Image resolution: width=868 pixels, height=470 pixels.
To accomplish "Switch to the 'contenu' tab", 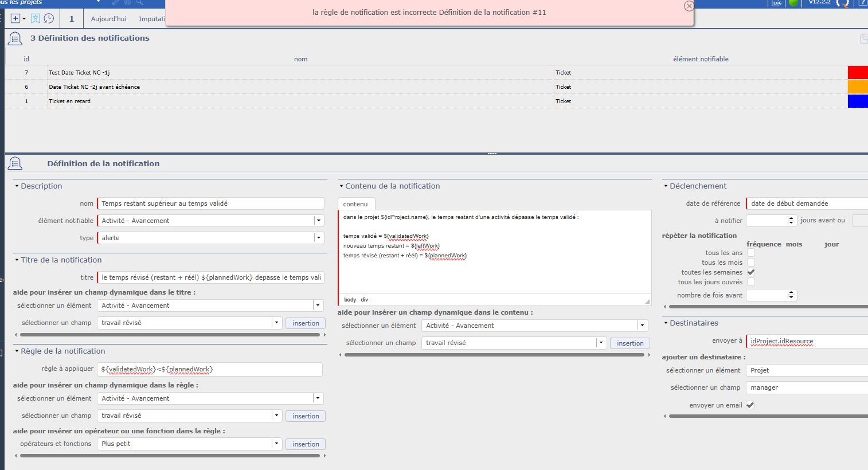I will click(x=355, y=204).
